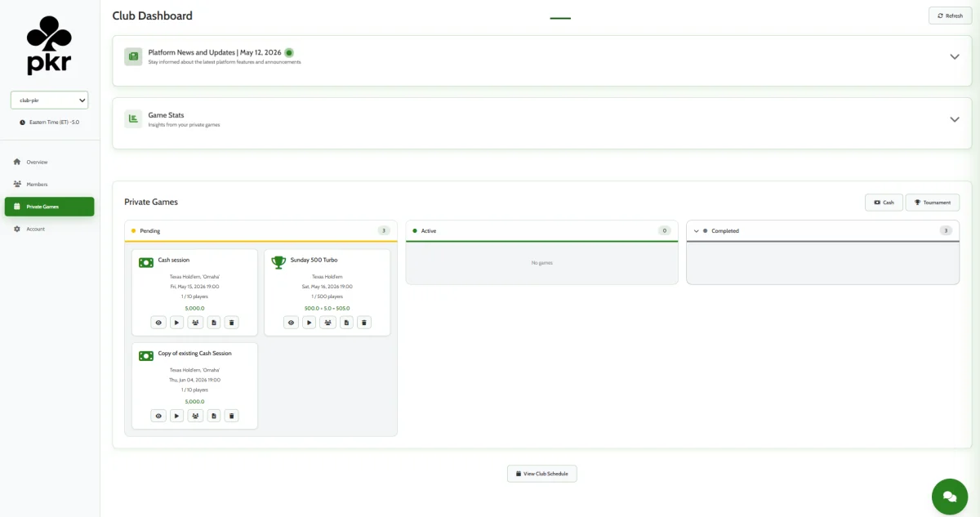The width and height of the screenshot is (980, 517).
Task: Go to Overview in the sidebar
Action: (x=49, y=162)
